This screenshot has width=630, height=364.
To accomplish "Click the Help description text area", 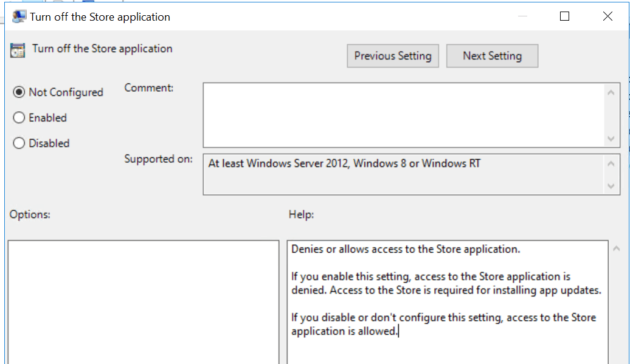I will [x=447, y=301].
